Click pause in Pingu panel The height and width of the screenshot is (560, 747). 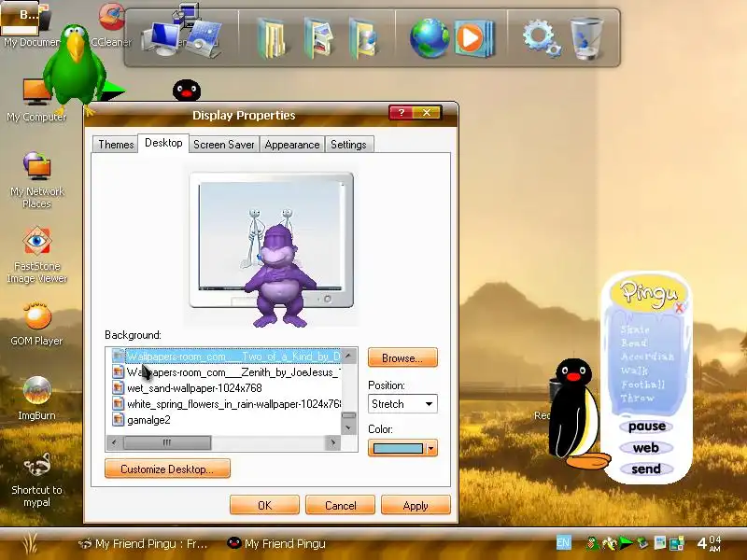pos(646,427)
